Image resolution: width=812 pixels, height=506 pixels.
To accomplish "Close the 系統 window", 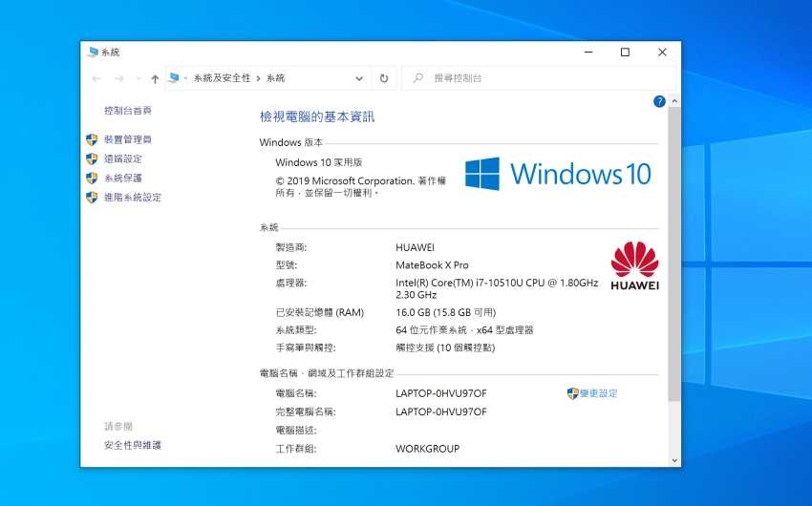I will 662,53.
